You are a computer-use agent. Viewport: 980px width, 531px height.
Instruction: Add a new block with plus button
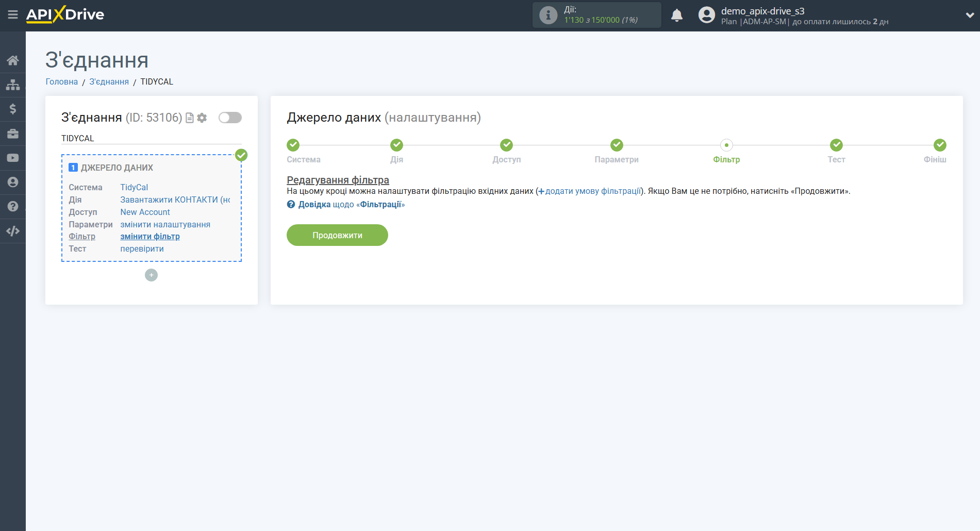pyautogui.click(x=151, y=275)
